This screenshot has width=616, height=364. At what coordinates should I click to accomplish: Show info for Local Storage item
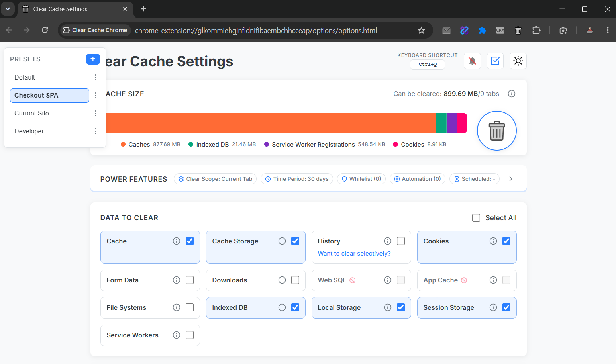click(x=388, y=307)
